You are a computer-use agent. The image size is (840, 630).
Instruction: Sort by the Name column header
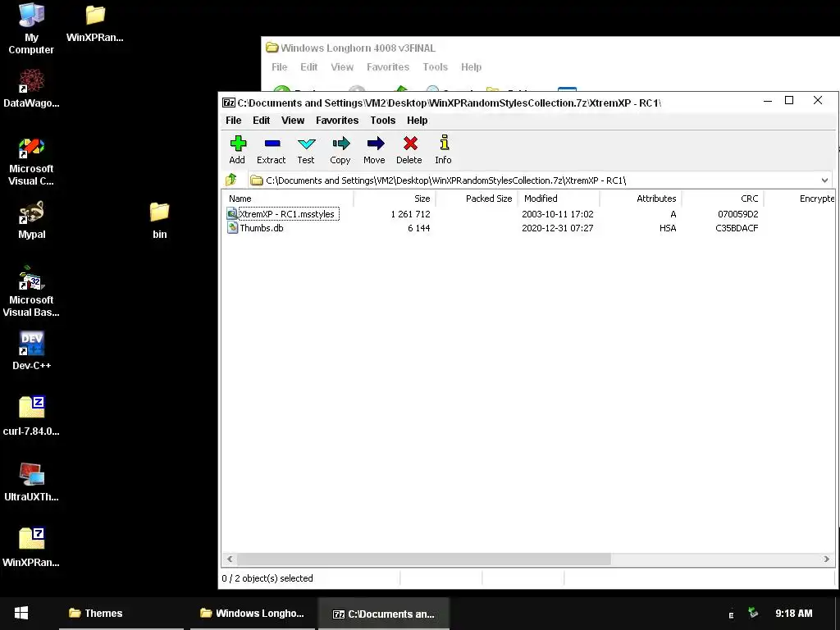[x=288, y=199]
